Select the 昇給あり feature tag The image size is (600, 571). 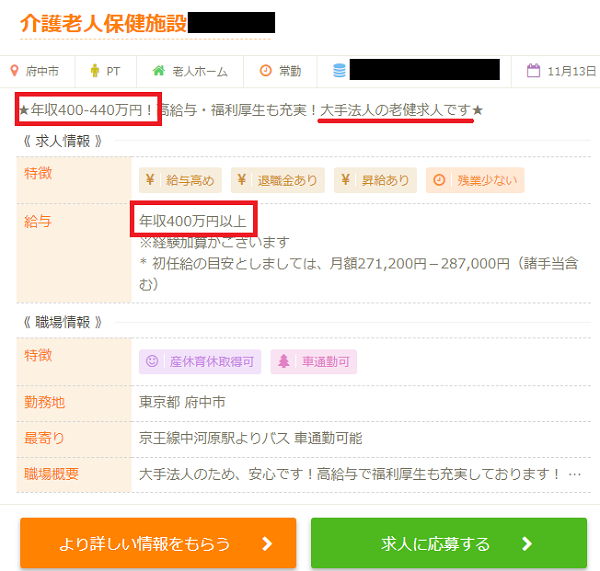click(x=374, y=181)
